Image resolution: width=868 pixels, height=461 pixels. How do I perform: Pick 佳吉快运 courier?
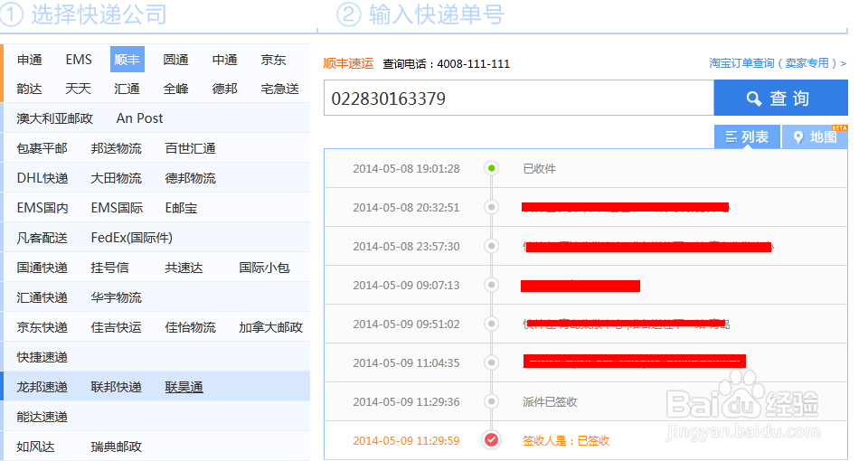pyautogui.click(x=117, y=327)
